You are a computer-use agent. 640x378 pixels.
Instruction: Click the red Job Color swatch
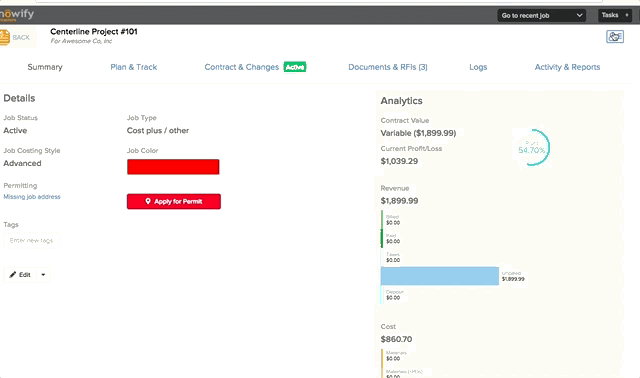[x=173, y=167]
